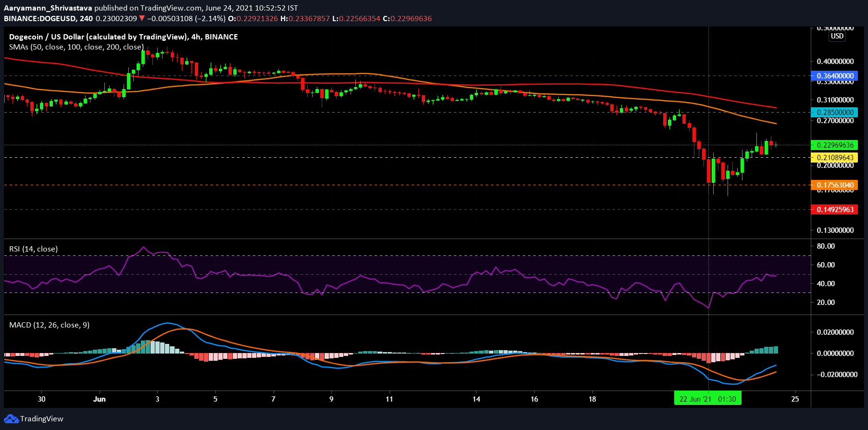Select the RSI (14, close) indicator label

coord(33,249)
